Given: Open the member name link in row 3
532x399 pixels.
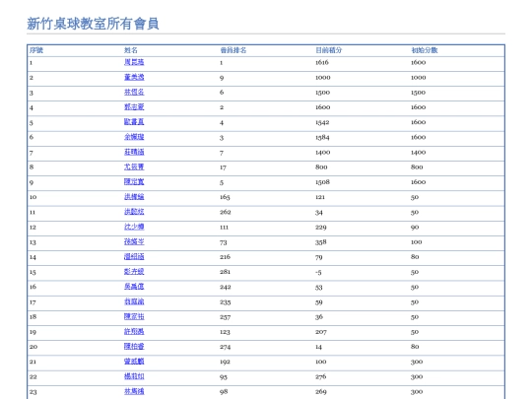Looking at the screenshot, I should 134,93.
